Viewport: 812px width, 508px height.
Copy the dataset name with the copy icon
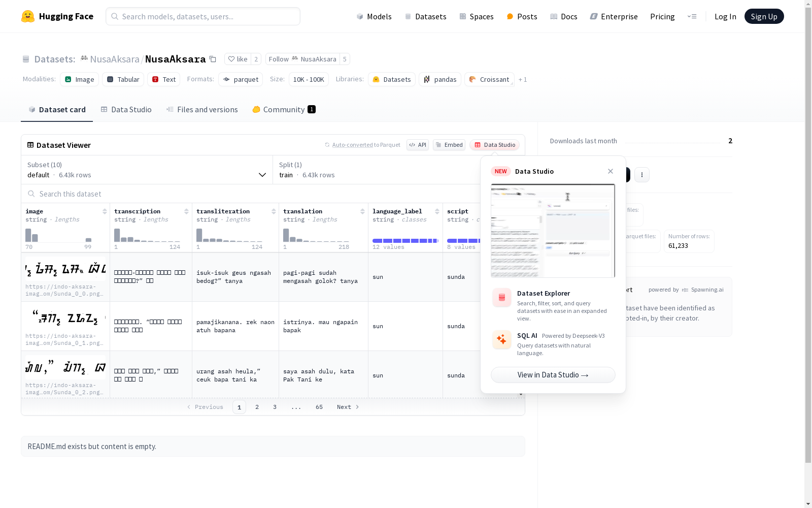point(213,59)
